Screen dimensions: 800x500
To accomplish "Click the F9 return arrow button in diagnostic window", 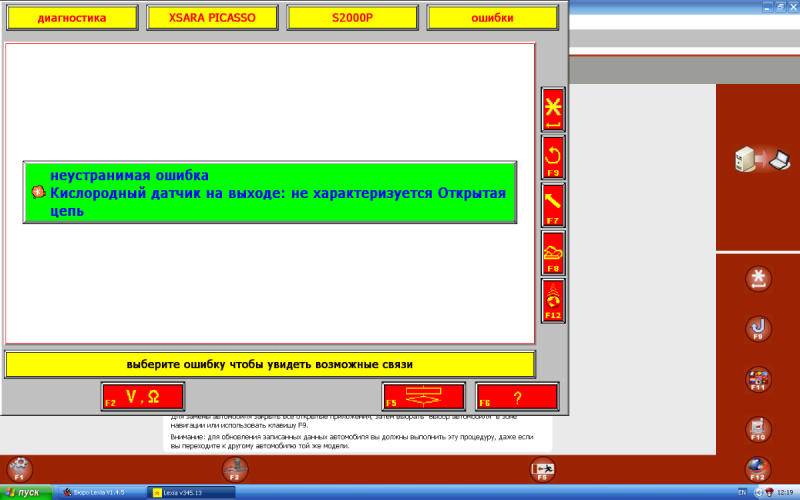I will 553,158.
